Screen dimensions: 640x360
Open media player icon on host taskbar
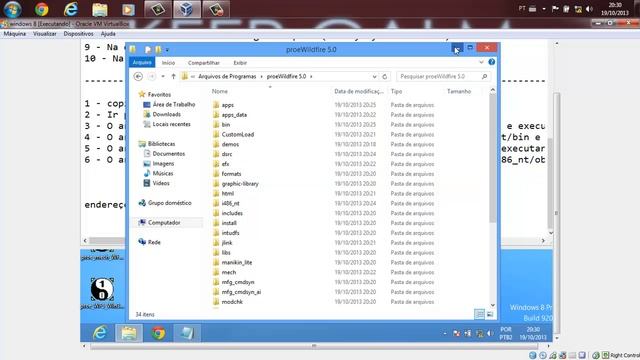click(x=128, y=9)
